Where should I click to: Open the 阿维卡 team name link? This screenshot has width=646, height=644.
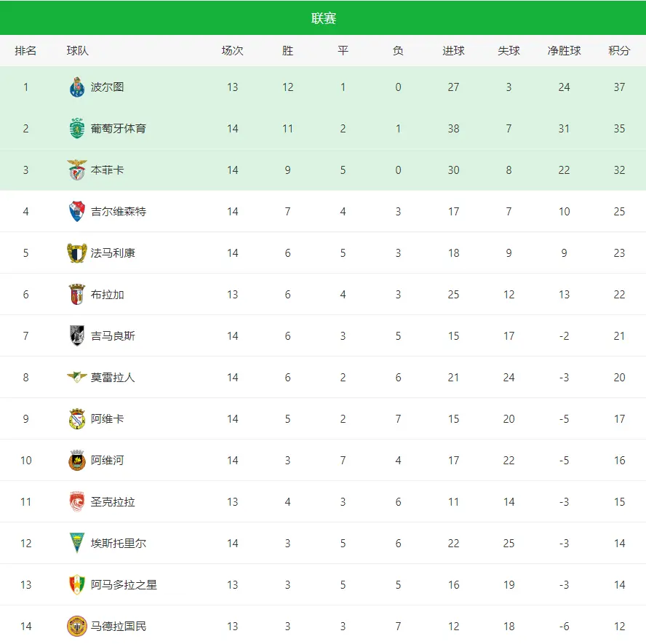click(108, 419)
